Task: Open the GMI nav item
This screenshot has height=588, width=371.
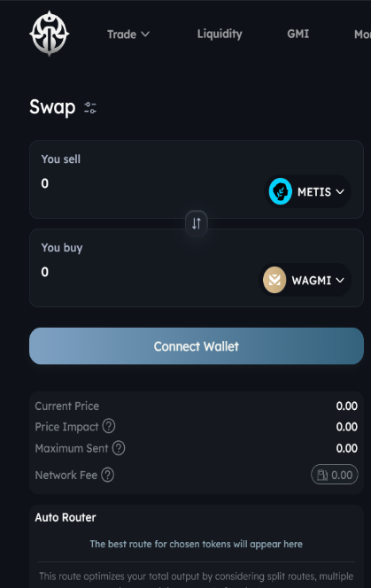Action: point(298,35)
